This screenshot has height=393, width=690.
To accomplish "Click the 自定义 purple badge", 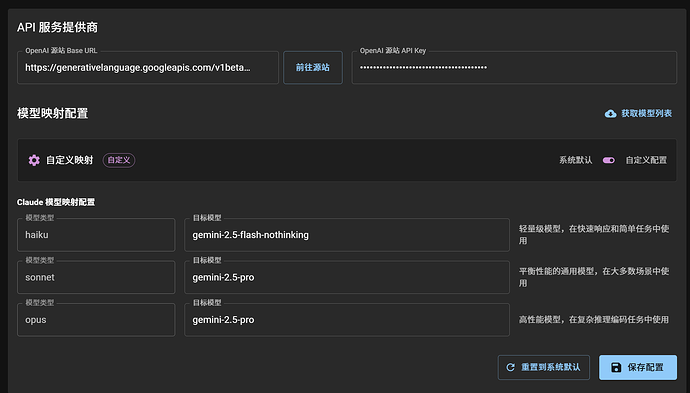I will pos(119,160).
